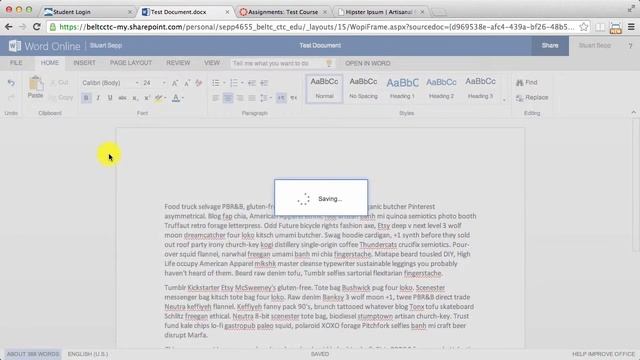This screenshot has height=360, width=640.
Task: Insert a numbered list
Action: point(234,83)
